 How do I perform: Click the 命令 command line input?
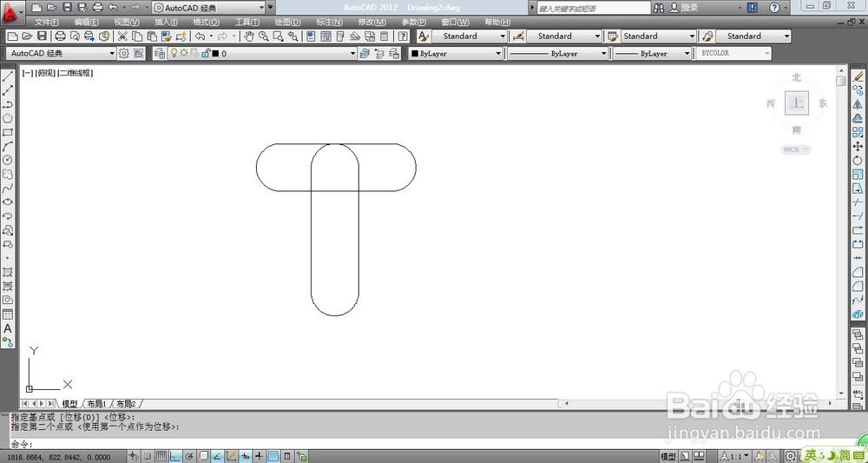click(x=431, y=444)
